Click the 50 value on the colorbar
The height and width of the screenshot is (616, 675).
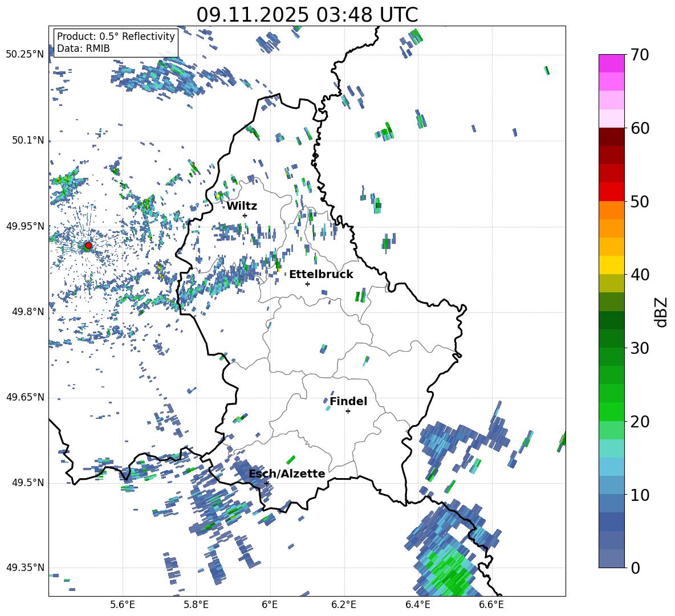(x=640, y=202)
